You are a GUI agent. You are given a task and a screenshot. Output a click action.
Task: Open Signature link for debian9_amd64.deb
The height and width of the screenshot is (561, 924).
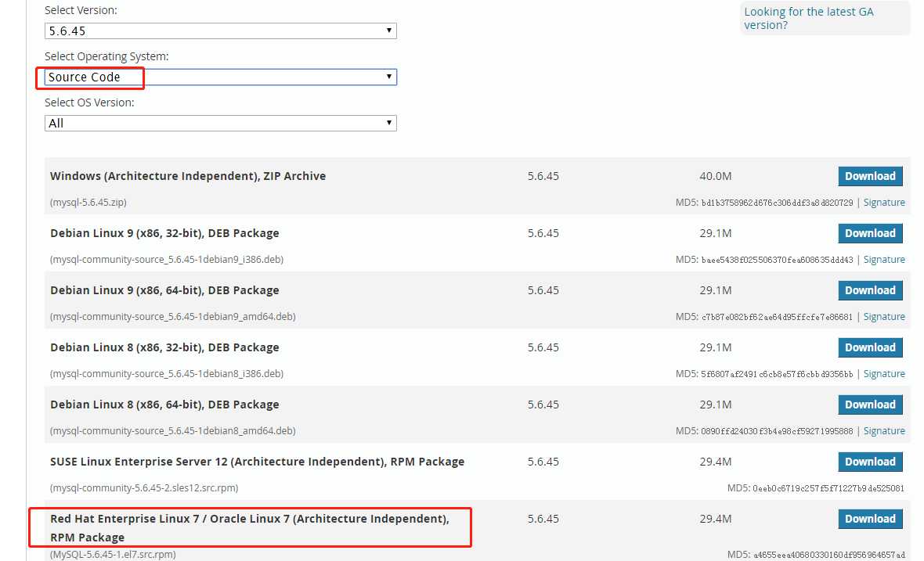pyautogui.click(x=884, y=317)
